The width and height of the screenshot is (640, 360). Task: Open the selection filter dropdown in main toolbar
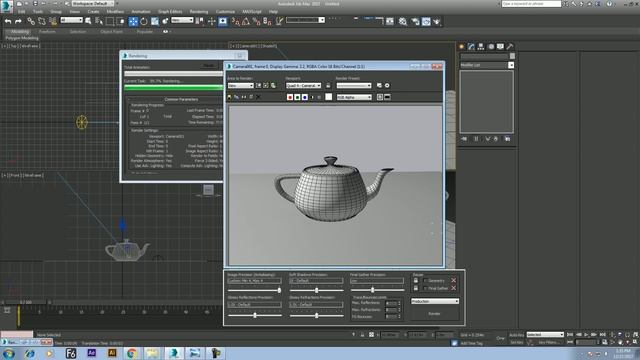[71, 20]
